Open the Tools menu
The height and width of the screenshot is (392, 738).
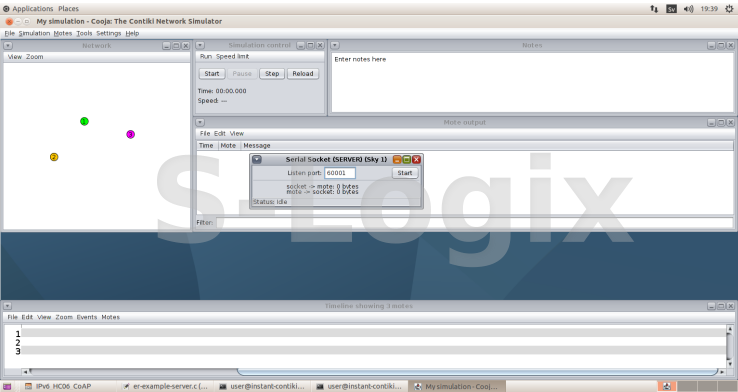pyautogui.click(x=84, y=33)
